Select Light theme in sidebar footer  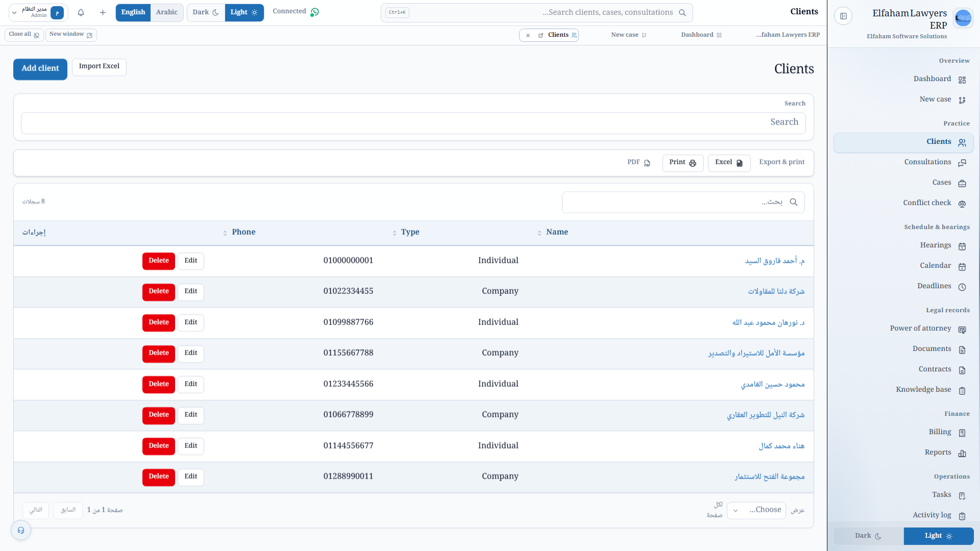tap(939, 536)
